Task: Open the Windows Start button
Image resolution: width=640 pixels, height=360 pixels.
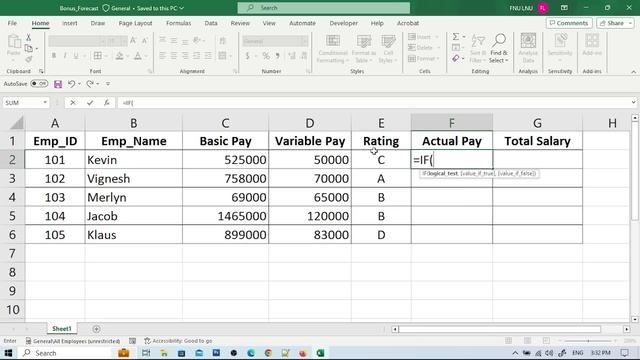Action: click(x=8, y=353)
